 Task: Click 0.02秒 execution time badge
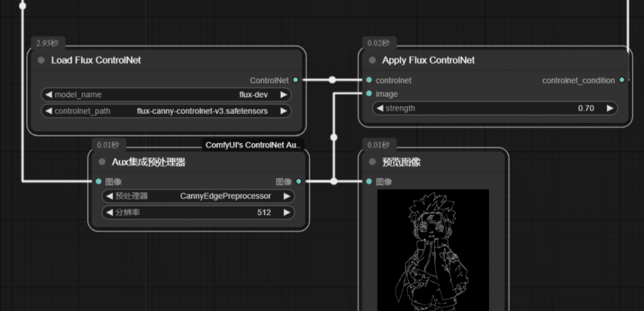point(378,43)
